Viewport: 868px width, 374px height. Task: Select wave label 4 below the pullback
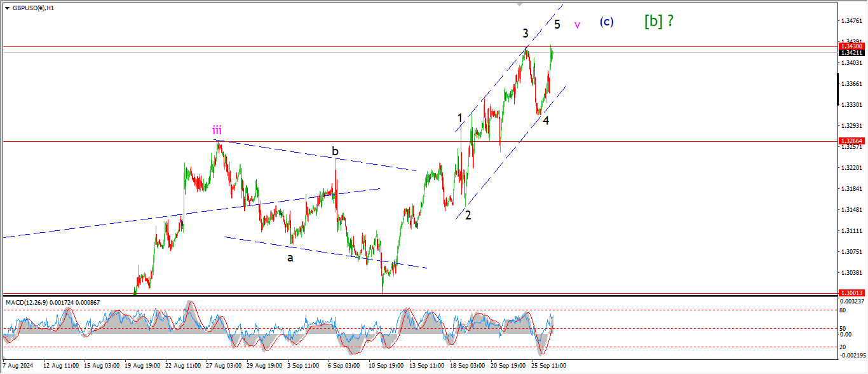tap(546, 120)
